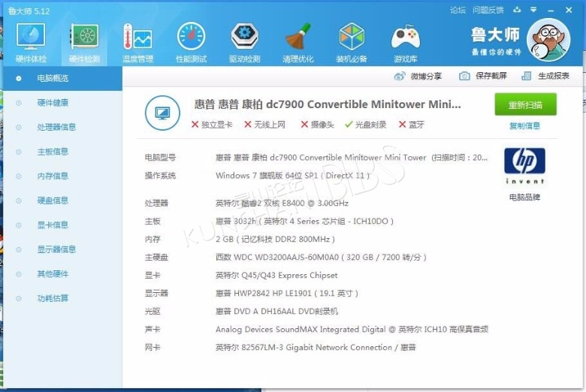This screenshot has height=392, width=586.
Task: Click 微博分享 text link
Action: pyautogui.click(x=426, y=77)
